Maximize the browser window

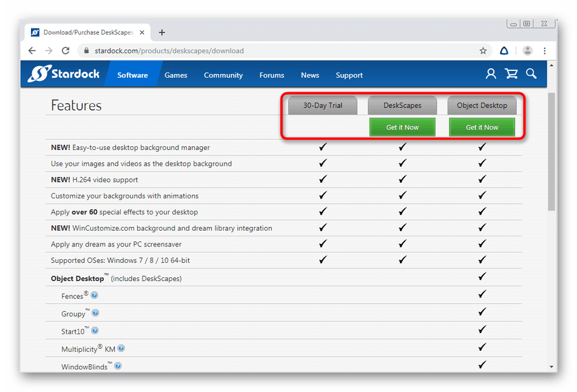point(527,24)
